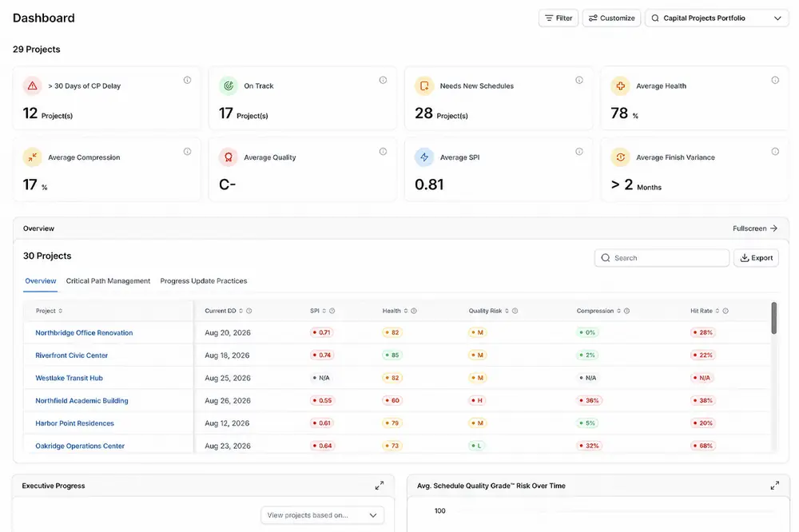Screen dimensions: 799x532
Task: Expand the Avg. Schedule Quality Grade panel
Action: (774, 486)
